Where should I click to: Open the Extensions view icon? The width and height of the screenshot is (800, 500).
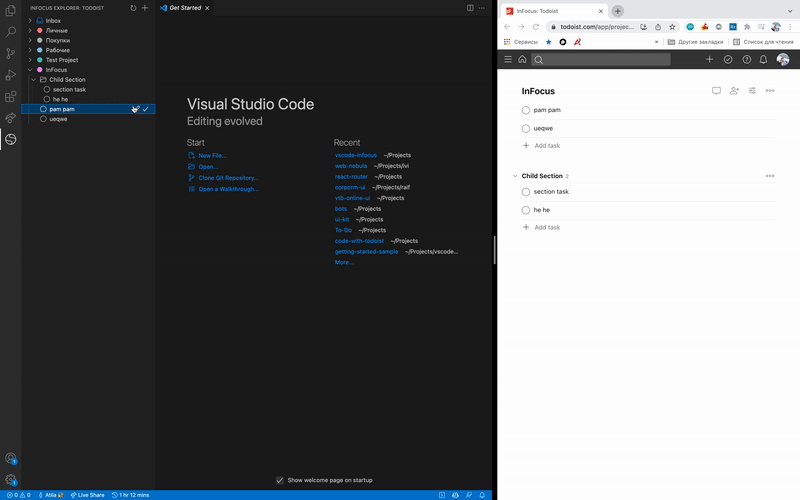pos(10,96)
